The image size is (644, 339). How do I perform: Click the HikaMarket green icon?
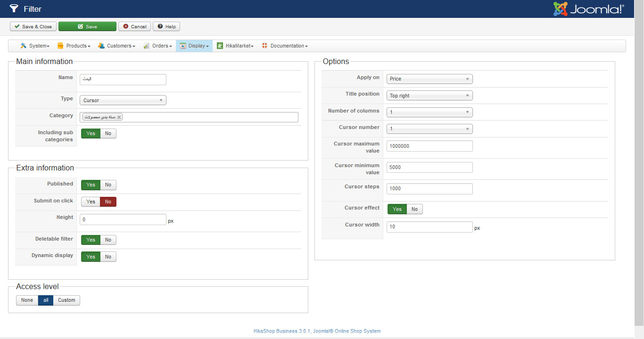(220, 46)
